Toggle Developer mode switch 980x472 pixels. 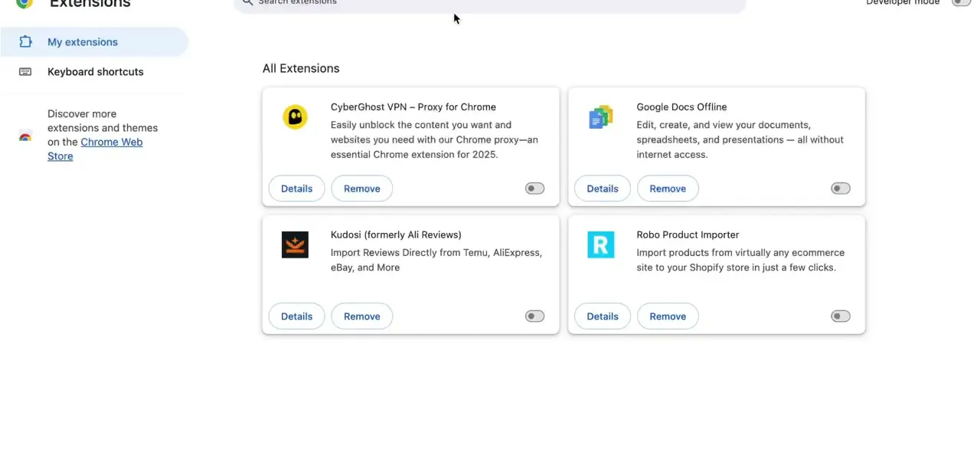tap(961, 2)
